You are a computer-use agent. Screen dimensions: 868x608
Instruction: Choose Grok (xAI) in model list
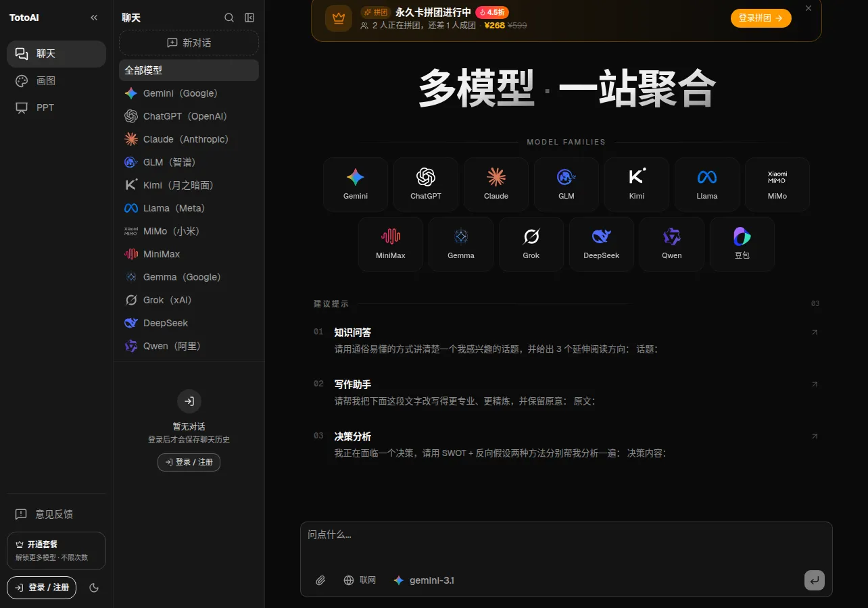tap(189, 300)
